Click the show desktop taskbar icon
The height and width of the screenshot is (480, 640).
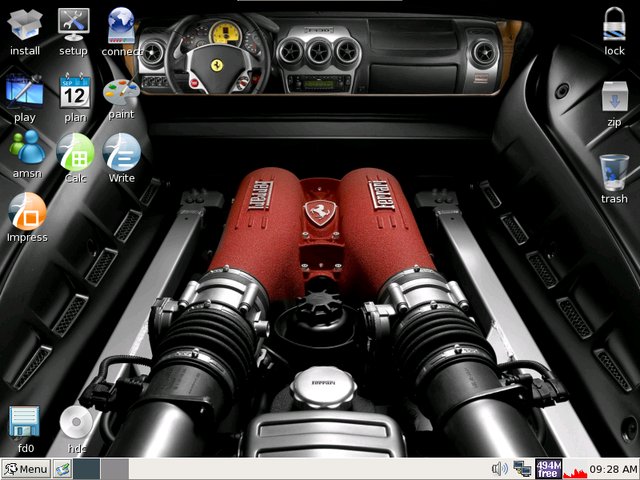62,469
